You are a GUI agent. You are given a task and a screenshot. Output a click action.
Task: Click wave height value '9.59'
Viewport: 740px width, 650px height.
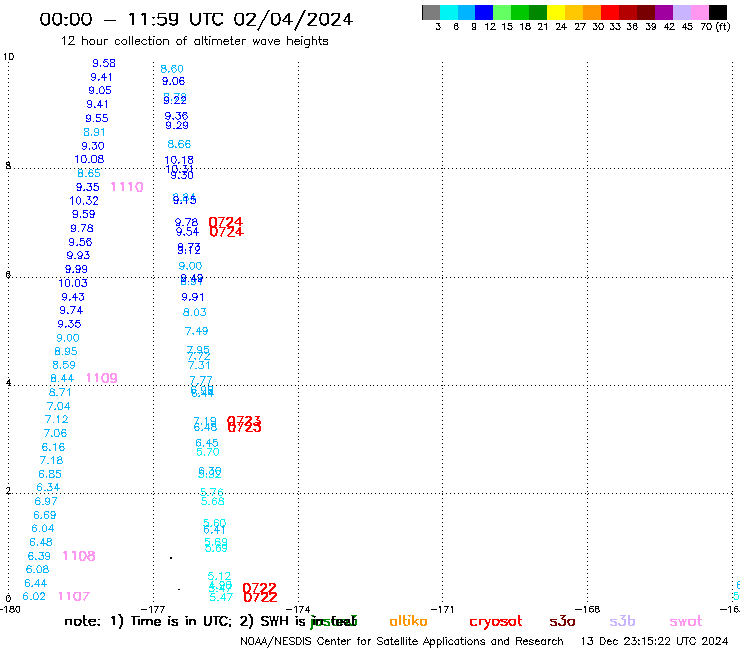pyautogui.click(x=84, y=214)
